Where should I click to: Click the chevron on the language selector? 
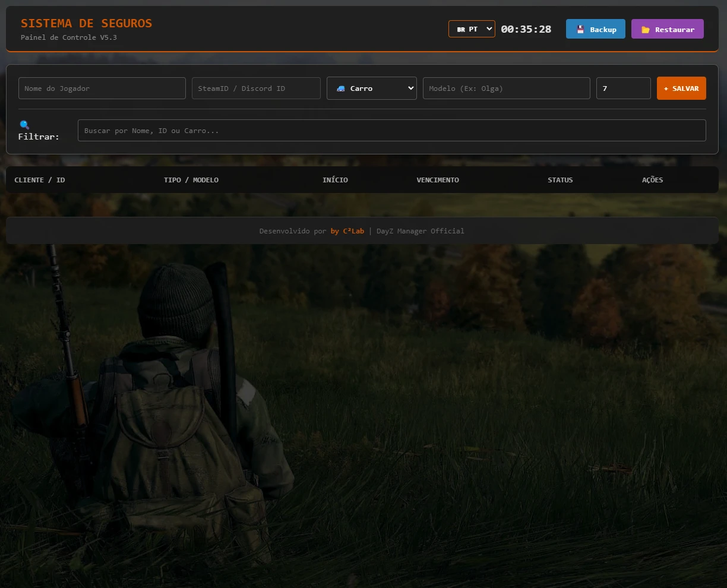tap(488, 29)
